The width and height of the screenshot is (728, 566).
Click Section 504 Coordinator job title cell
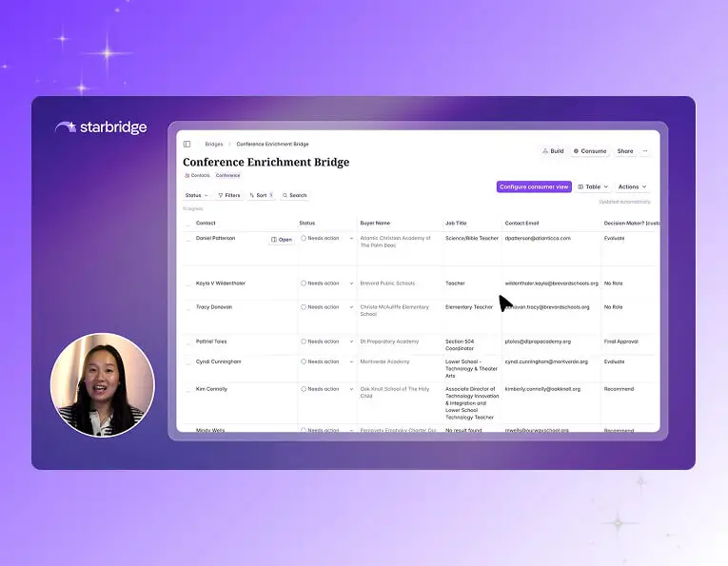460,344
